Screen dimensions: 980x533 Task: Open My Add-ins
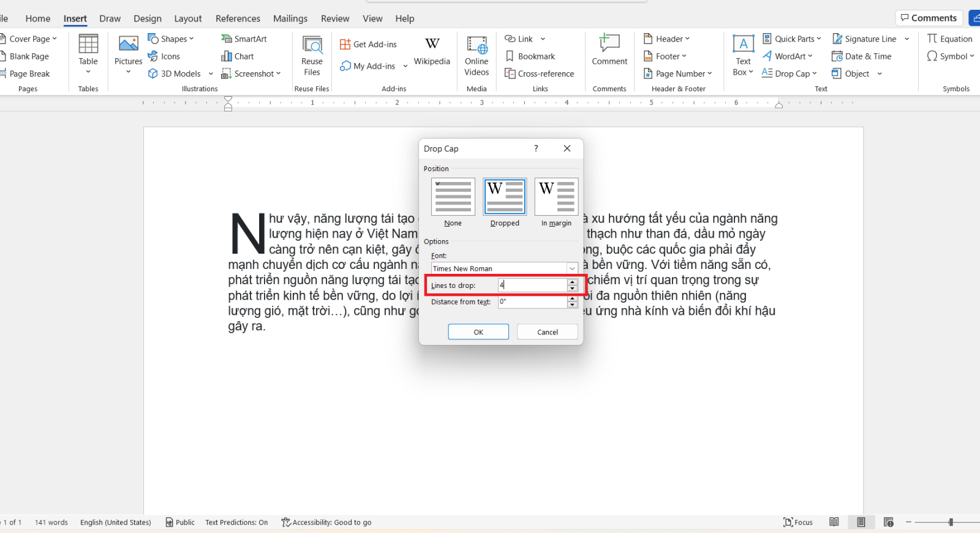click(368, 66)
